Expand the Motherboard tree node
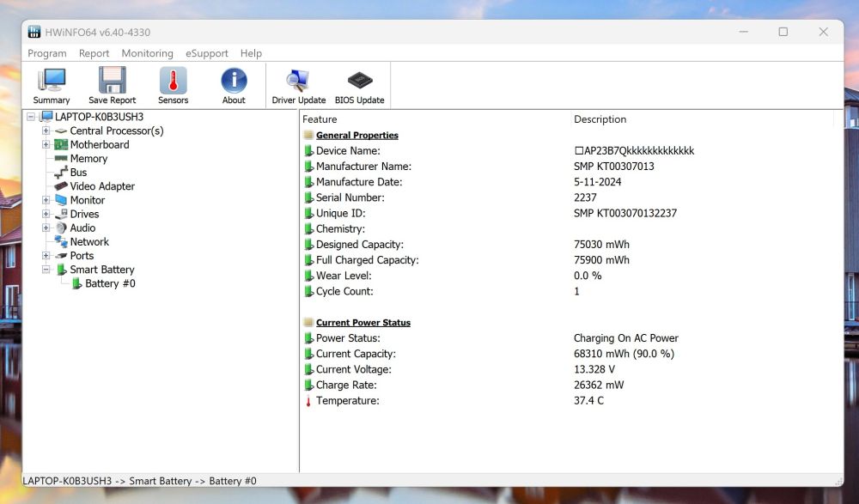This screenshot has width=859, height=504. pyautogui.click(x=46, y=145)
